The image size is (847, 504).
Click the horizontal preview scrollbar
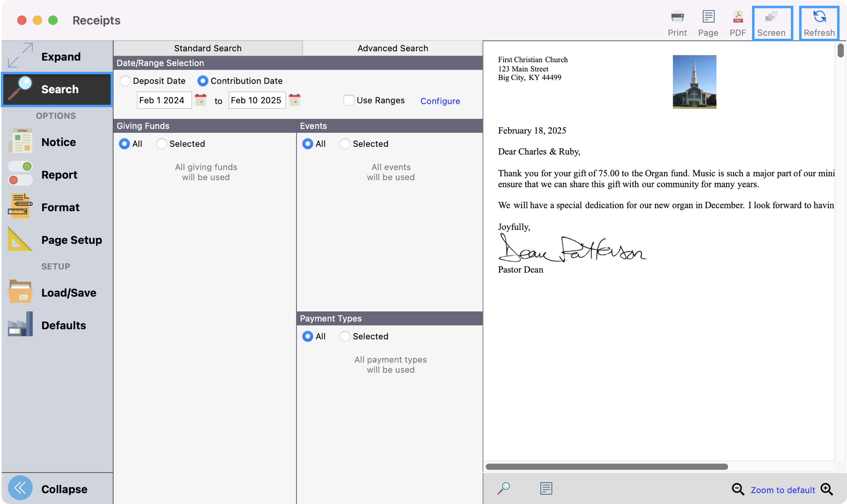(606, 466)
